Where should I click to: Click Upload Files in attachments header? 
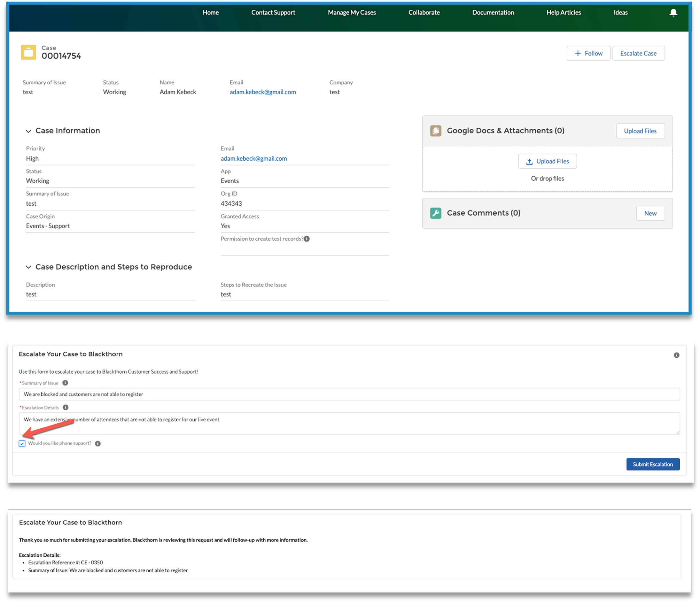640,131
